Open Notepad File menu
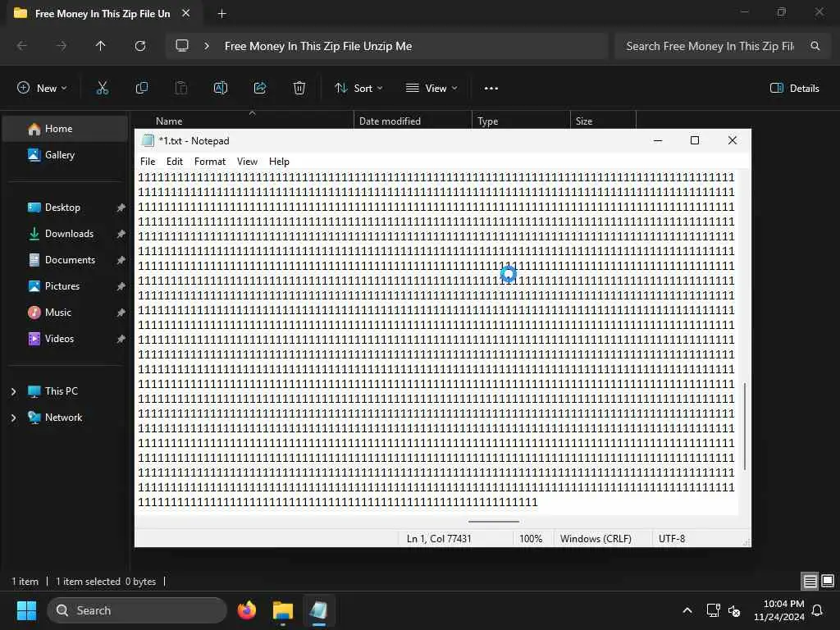 pyautogui.click(x=148, y=162)
